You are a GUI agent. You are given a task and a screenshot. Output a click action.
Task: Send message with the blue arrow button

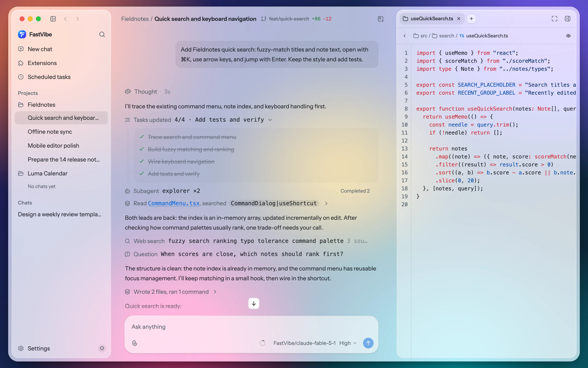[368, 343]
